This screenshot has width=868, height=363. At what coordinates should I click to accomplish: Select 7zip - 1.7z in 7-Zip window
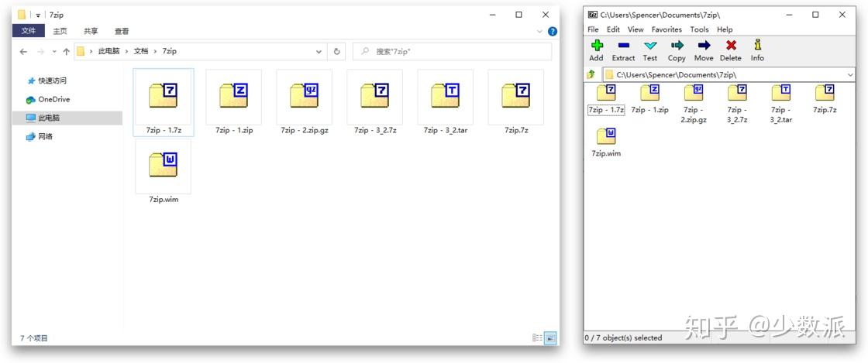[606, 99]
